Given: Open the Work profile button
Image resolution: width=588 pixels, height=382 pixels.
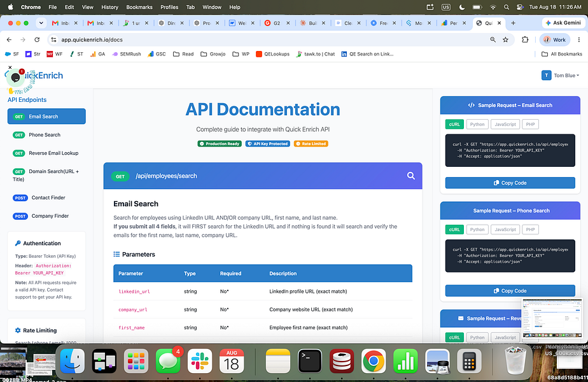Looking at the screenshot, I should coord(555,39).
